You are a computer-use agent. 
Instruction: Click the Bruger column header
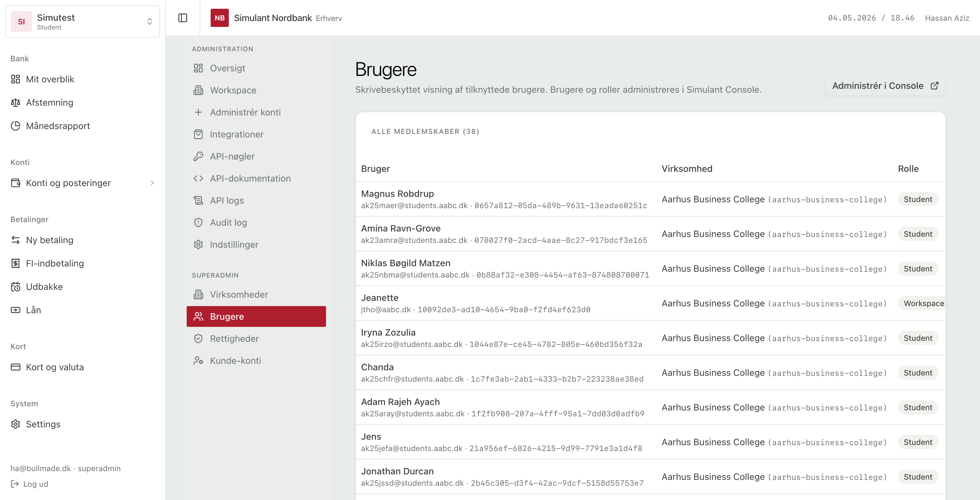[x=376, y=169]
